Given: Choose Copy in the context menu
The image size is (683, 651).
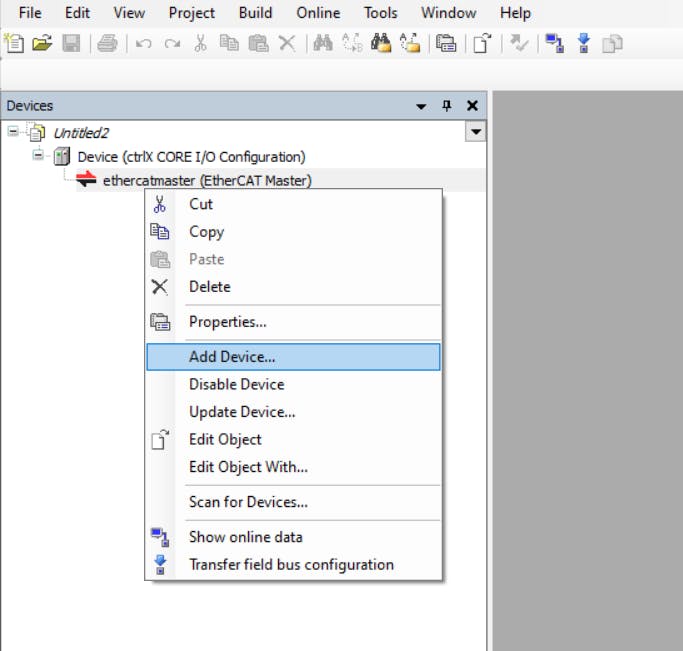Looking at the screenshot, I should 294,232.
